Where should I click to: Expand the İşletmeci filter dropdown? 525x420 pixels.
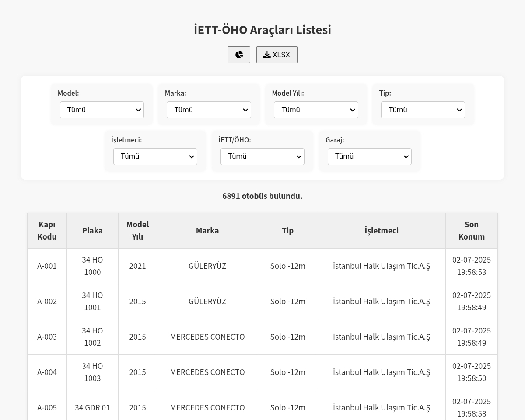click(155, 156)
